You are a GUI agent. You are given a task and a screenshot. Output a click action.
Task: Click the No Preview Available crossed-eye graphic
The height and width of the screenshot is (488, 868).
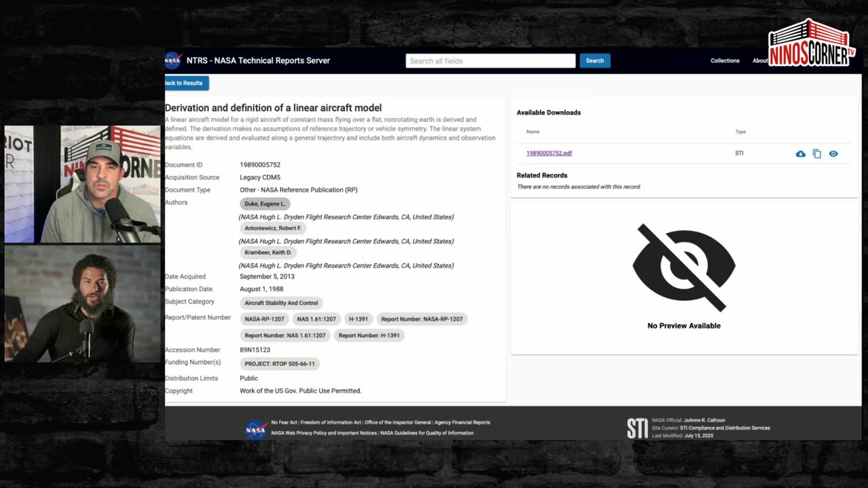(x=684, y=267)
